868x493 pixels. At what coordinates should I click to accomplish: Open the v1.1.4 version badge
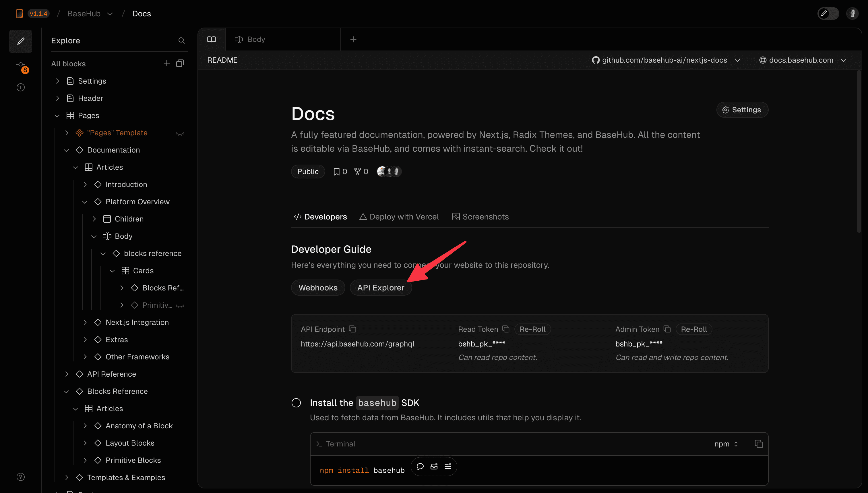click(x=38, y=14)
